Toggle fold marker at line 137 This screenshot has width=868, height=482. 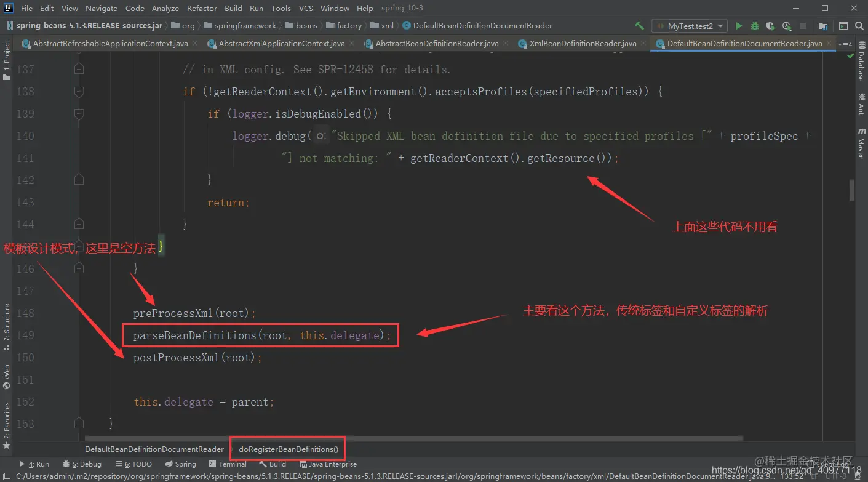click(x=79, y=70)
